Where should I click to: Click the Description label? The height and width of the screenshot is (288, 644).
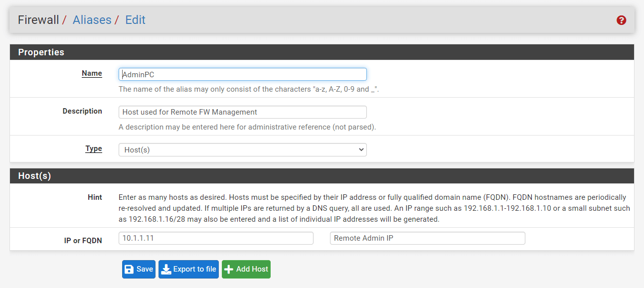82,111
